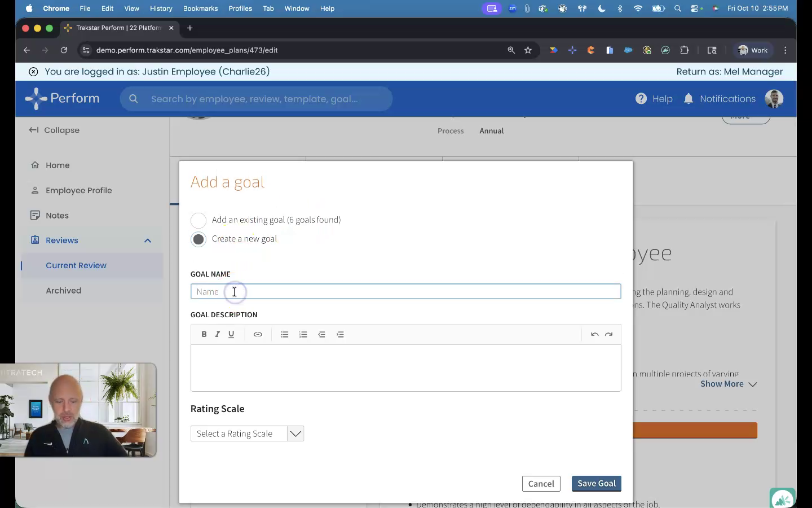This screenshot has width=812, height=508.
Task: Collapse the Reviews sidebar section
Action: pos(148,240)
